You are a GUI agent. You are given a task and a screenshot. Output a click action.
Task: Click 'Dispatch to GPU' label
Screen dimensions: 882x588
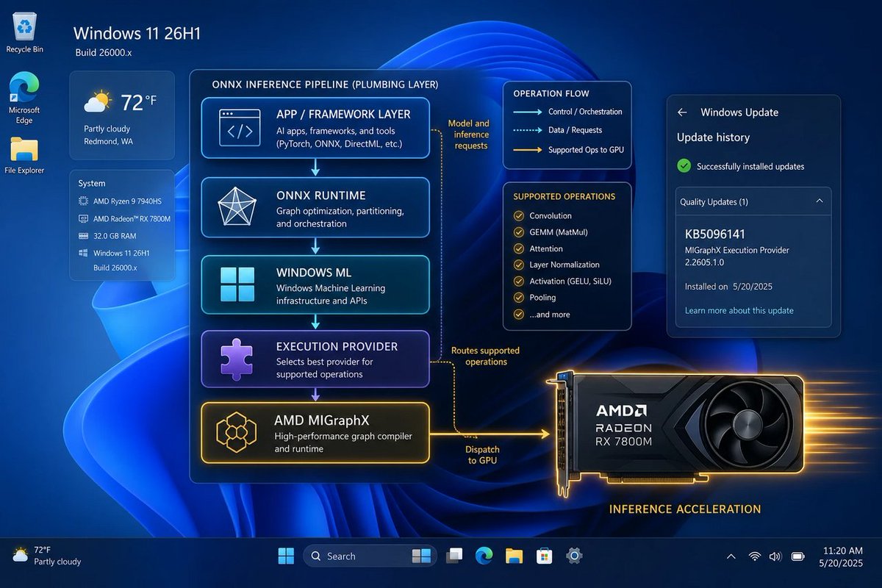(483, 455)
